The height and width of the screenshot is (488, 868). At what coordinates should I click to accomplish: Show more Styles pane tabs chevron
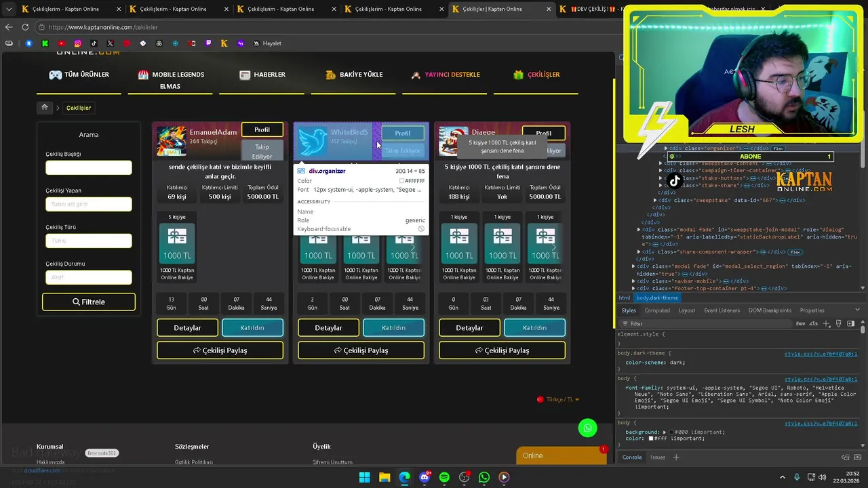857,310
